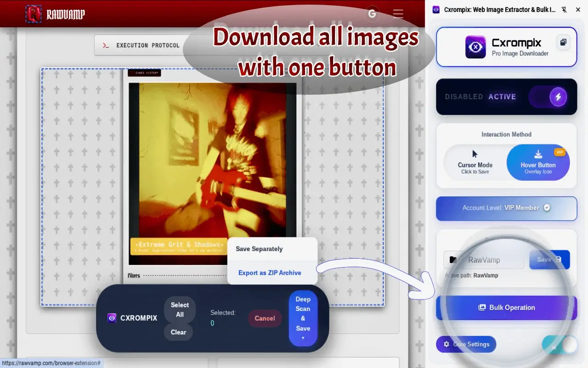The image size is (588, 368).
Task: Click Select All in the selection toolbar
Action: [180, 310]
